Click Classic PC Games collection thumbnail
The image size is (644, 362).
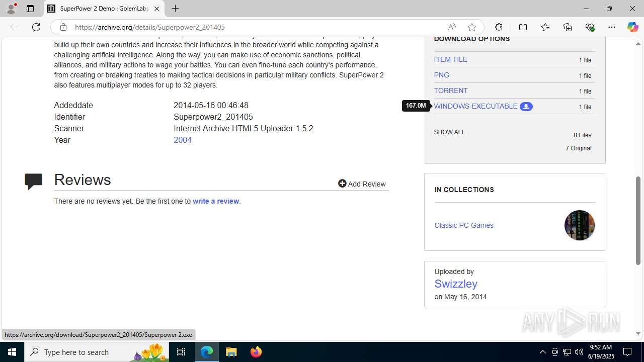[580, 225]
